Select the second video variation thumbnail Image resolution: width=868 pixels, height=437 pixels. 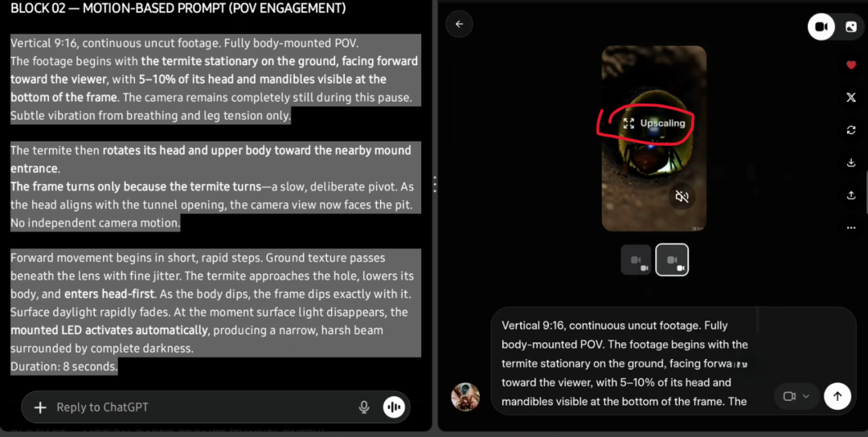(672, 259)
